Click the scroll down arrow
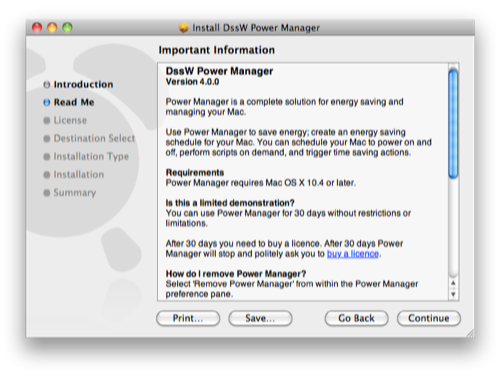 click(x=453, y=294)
